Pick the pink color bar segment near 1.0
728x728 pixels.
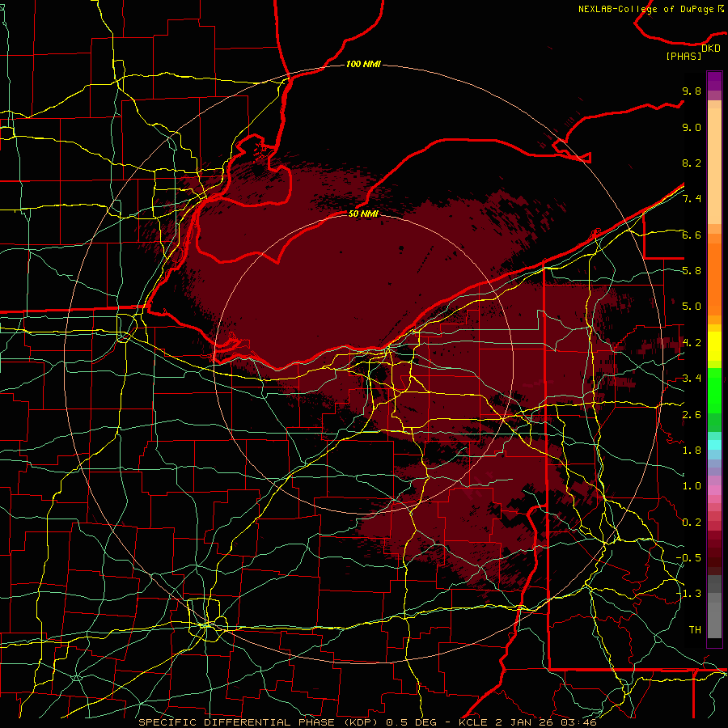click(x=714, y=490)
